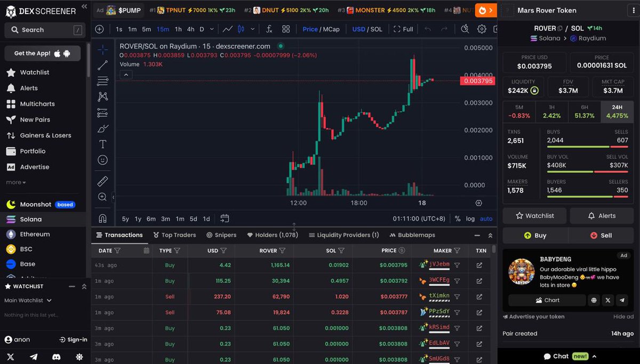The width and height of the screenshot is (640, 364).
Task: Switch to candlestick chart style
Action: pos(241,29)
